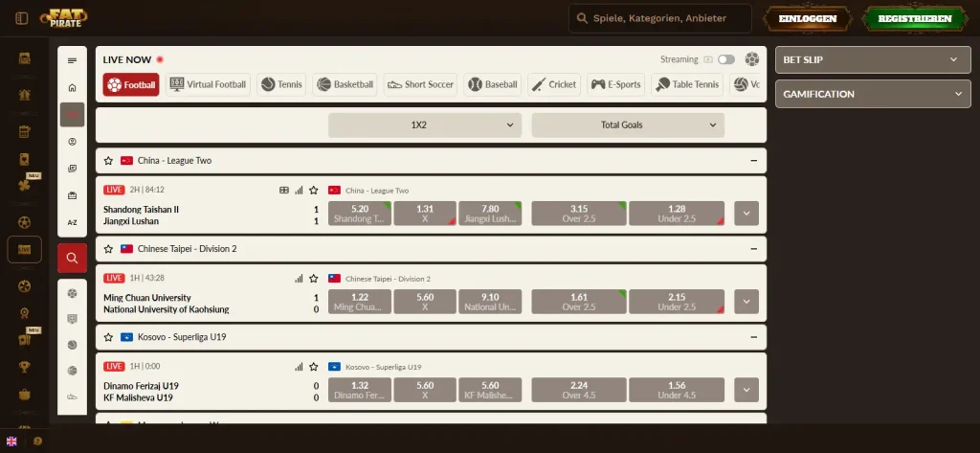Select the Basketball sport tab
This screenshot has width=980, height=453.
345,84
